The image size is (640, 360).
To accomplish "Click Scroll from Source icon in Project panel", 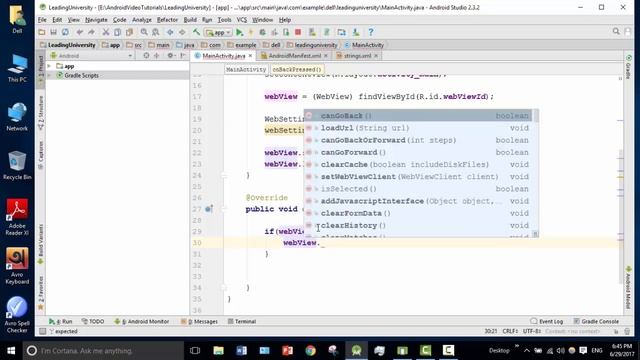I will [x=146, y=56].
